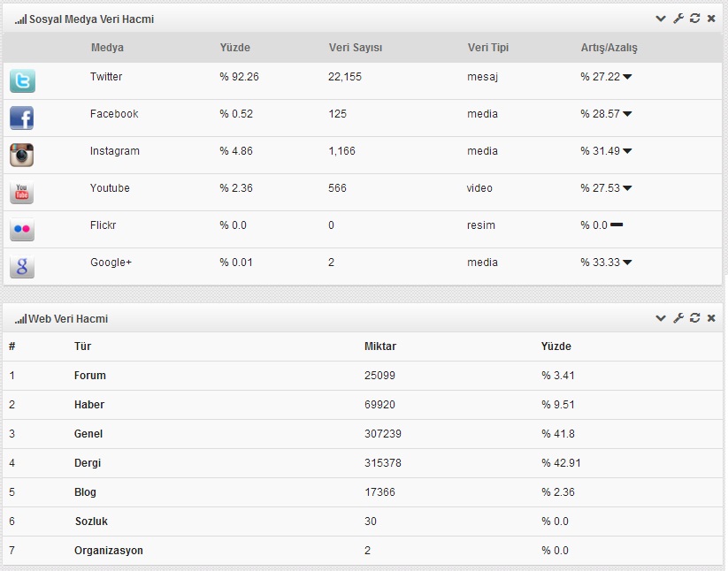Refresh the Web Veri Hacmi panel
The image size is (728, 571).
[695, 318]
